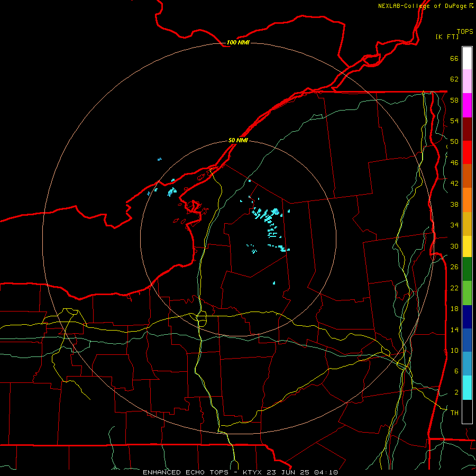The height and width of the screenshot is (476, 476).
Task: Click the 46 legend value label
Action: 454,163
